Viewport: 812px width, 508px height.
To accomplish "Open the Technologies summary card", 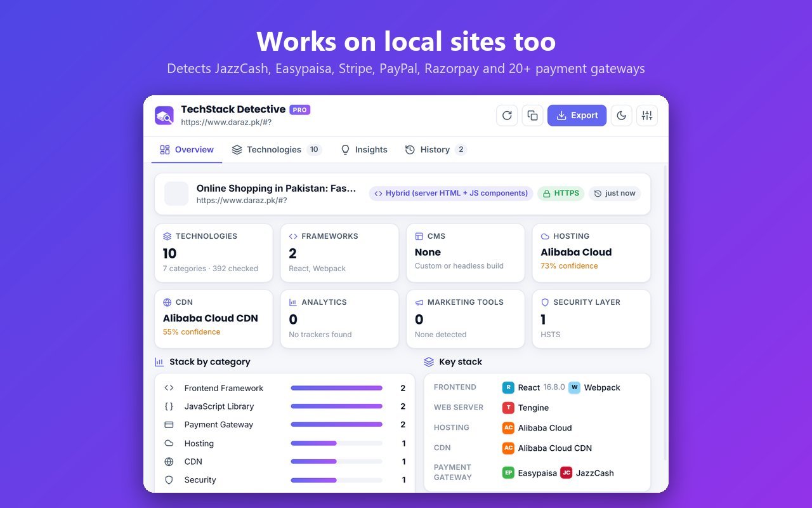I will (214, 253).
